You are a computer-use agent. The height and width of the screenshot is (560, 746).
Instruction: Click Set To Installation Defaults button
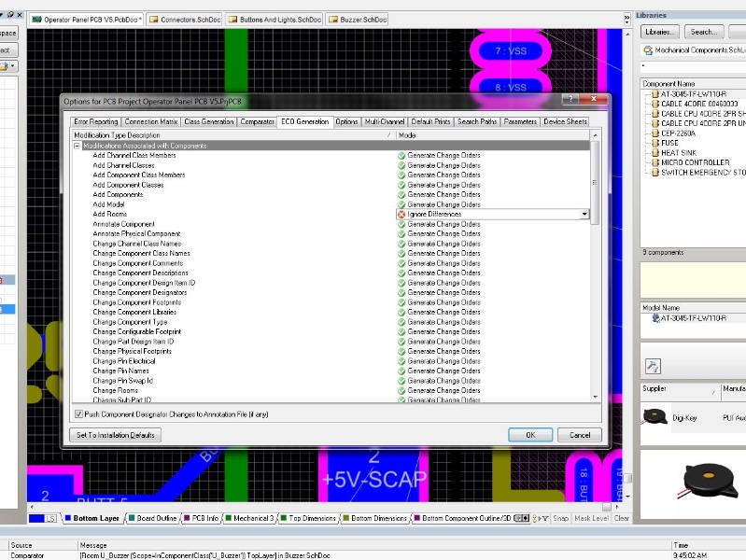pyautogui.click(x=117, y=435)
